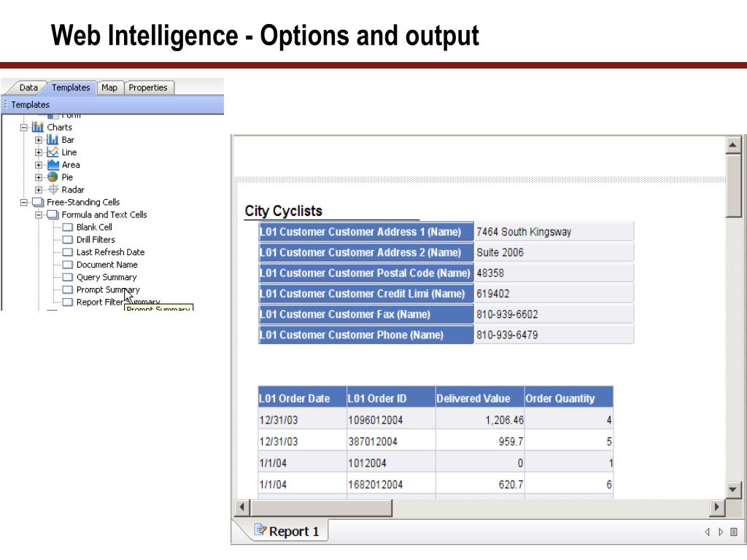Screen dimensions: 747x560
Task: Click the Pie chart icon
Action: [53, 177]
